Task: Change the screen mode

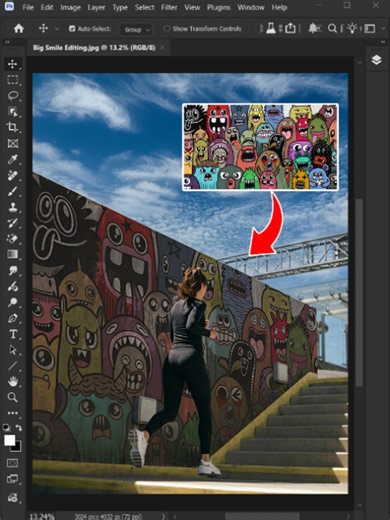Action: [x=13, y=479]
